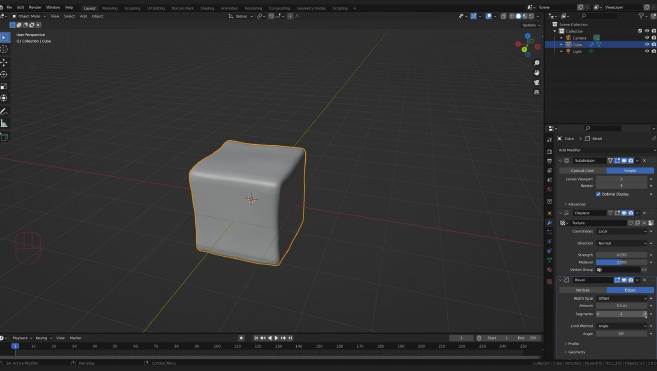Select the Scale tool in viewport toolbar
The width and height of the screenshot is (657, 371).
point(4,86)
